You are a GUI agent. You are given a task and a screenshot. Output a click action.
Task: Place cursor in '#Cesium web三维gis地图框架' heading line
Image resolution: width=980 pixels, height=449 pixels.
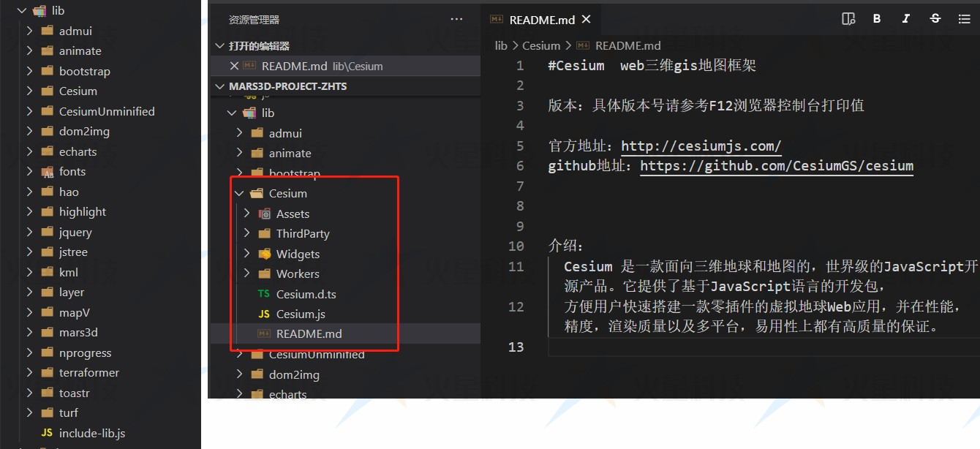pyautogui.click(x=652, y=66)
